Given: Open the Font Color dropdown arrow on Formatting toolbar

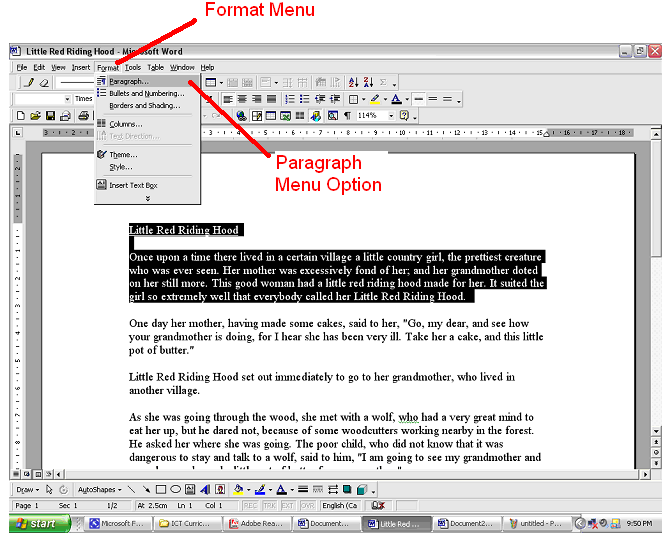Looking at the screenshot, I should pos(407,99).
